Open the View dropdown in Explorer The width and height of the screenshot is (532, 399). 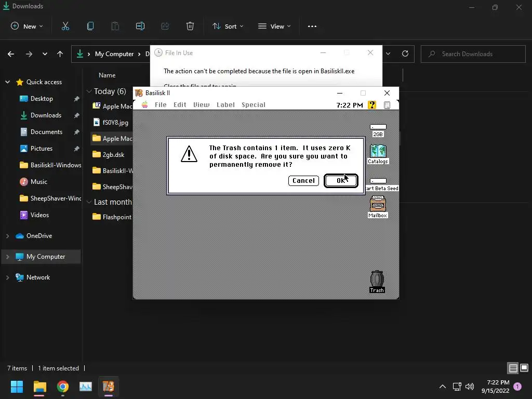tap(274, 26)
